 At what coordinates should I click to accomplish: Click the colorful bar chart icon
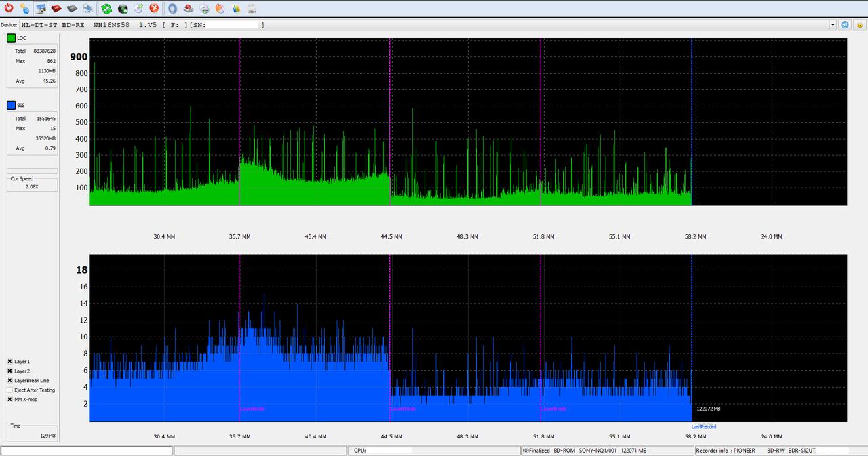point(235,8)
